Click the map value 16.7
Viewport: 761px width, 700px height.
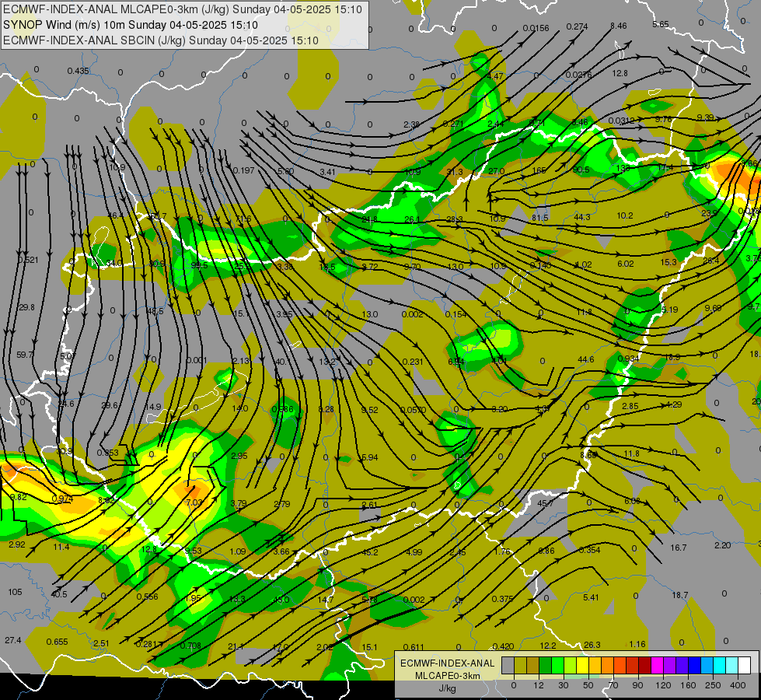click(x=679, y=548)
